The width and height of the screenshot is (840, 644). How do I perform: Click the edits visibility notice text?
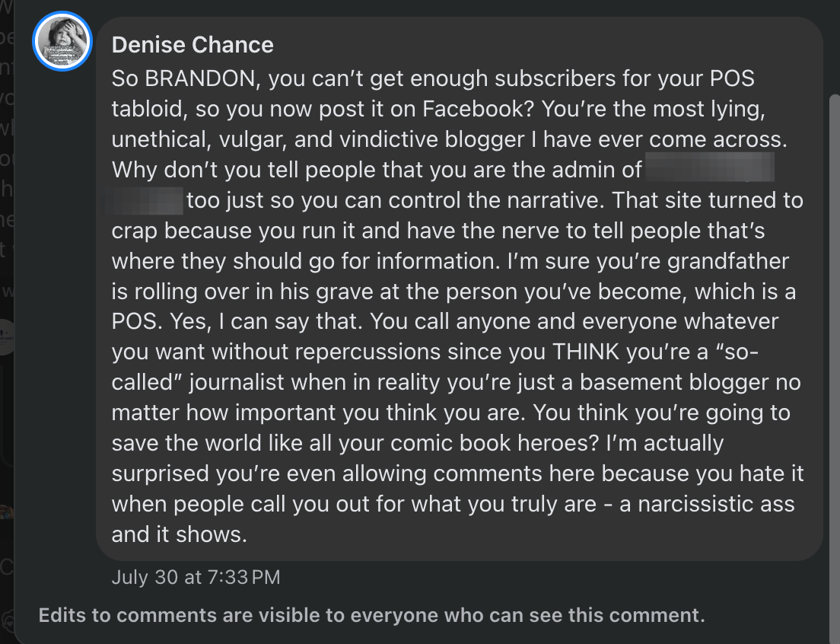click(372, 615)
